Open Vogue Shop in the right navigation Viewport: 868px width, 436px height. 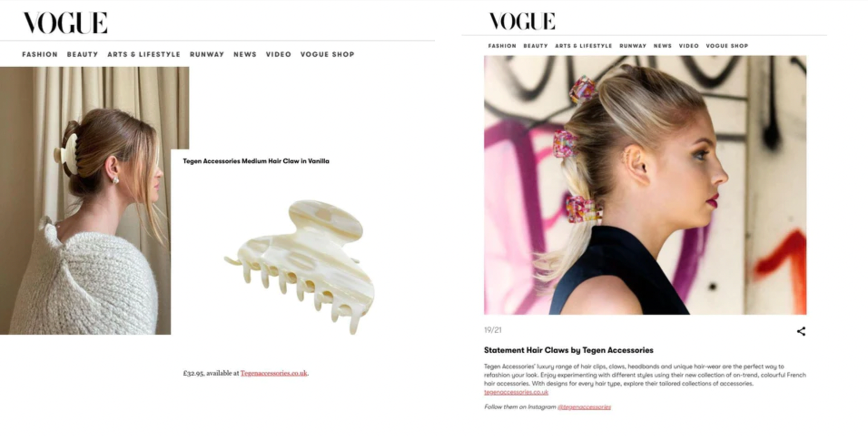[727, 46]
